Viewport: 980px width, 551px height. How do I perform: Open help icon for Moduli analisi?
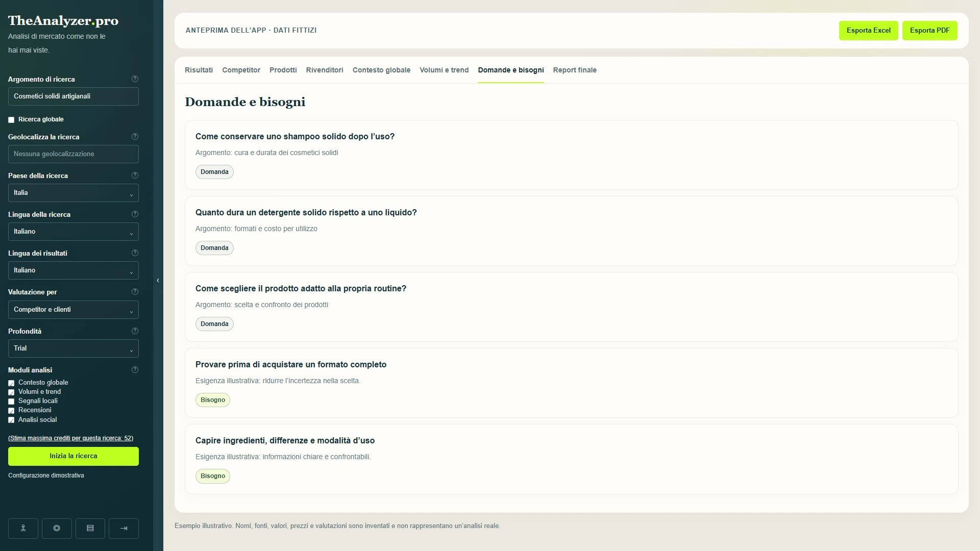pyautogui.click(x=135, y=370)
